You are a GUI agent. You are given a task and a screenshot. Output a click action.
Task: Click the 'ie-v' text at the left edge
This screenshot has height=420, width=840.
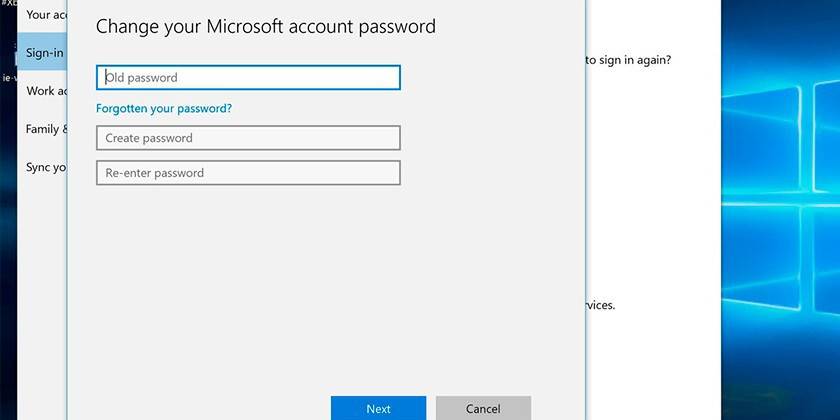tap(7, 75)
